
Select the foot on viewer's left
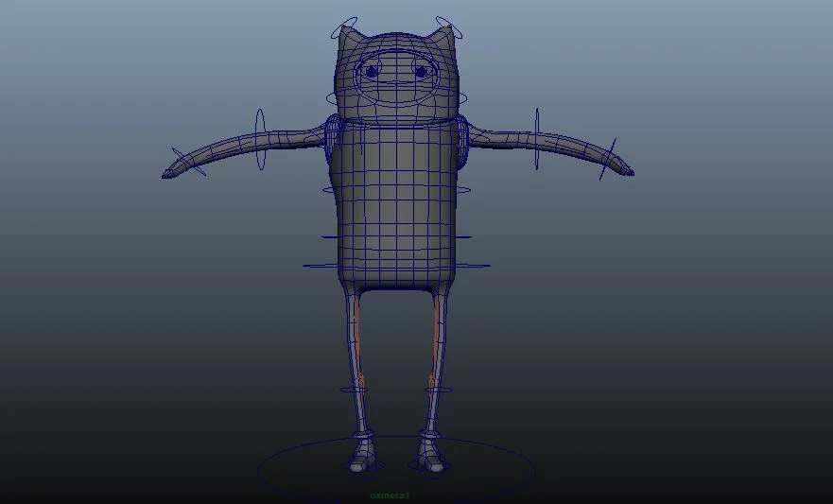(x=362, y=453)
